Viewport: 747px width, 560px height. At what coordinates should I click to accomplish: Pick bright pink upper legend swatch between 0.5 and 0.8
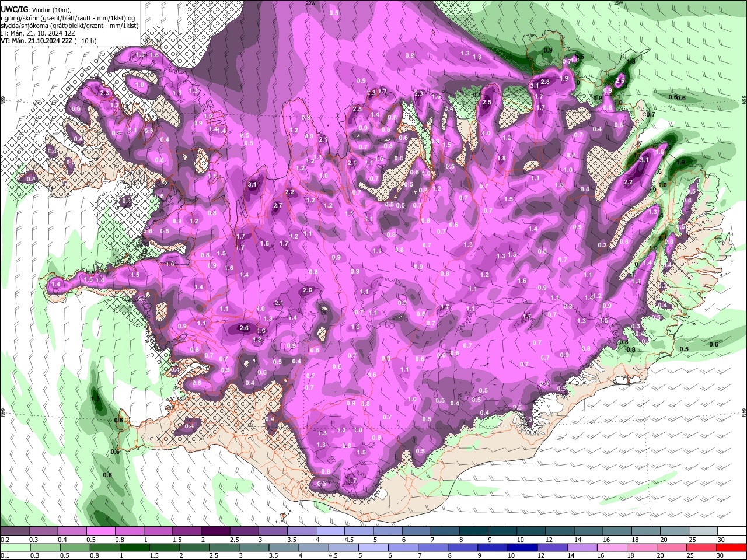click(100, 531)
